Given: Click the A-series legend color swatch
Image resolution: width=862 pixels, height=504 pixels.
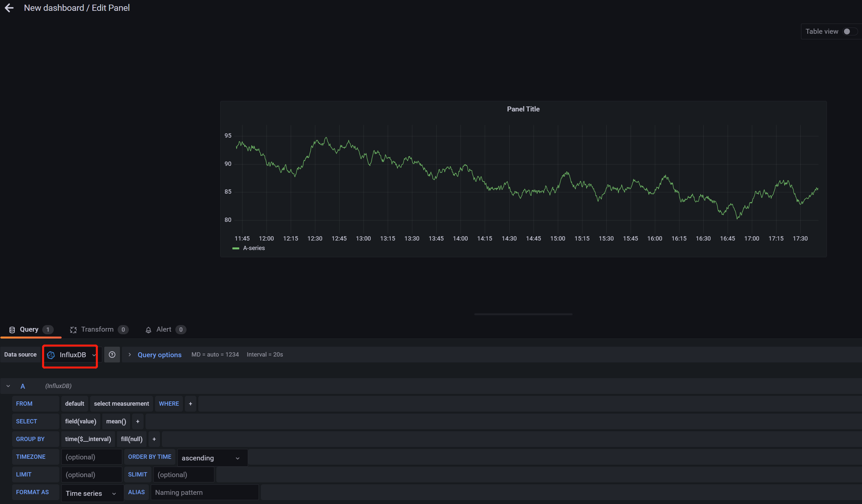Looking at the screenshot, I should (236, 249).
